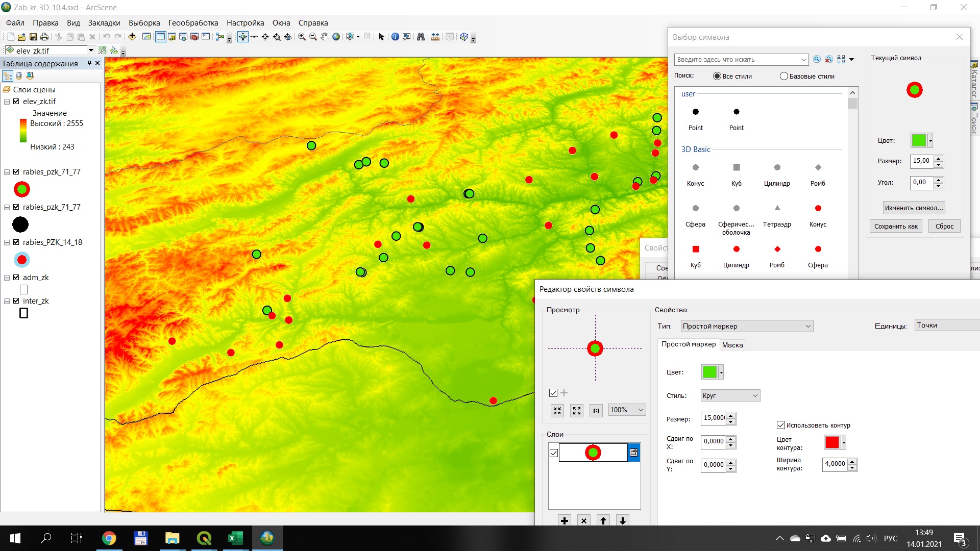Activate the Pan hand tool
Image resolution: width=980 pixels, height=551 pixels.
(325, 37)
